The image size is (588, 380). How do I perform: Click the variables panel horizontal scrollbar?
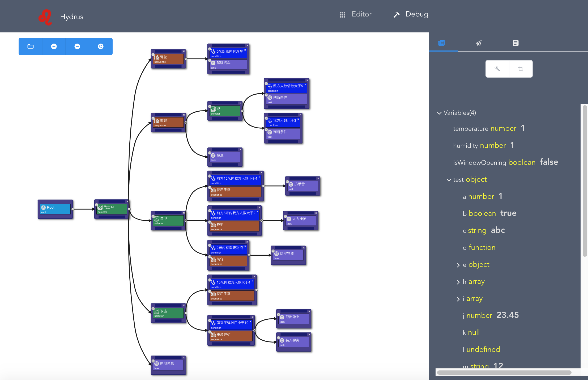504,373
